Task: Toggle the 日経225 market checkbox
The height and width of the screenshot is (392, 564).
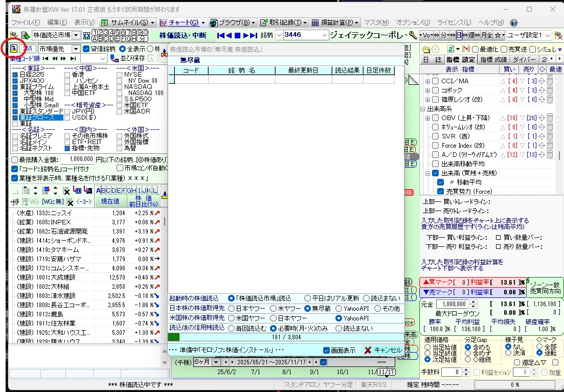Action: point(15,74)
